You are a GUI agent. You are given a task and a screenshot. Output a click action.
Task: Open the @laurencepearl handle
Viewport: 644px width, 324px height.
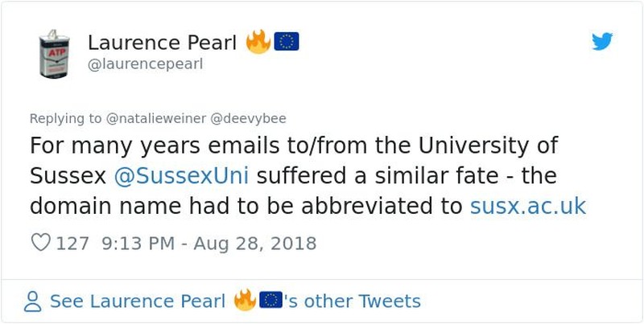point(145,64)
